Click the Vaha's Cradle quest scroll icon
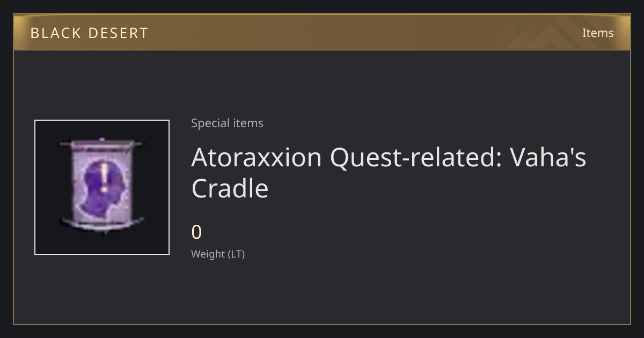This screenshot has height=338, width=644. tap(102, 186)
